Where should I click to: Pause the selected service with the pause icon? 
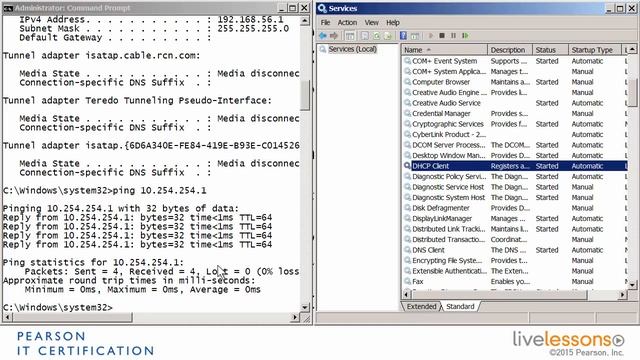[x=453, y=36]
